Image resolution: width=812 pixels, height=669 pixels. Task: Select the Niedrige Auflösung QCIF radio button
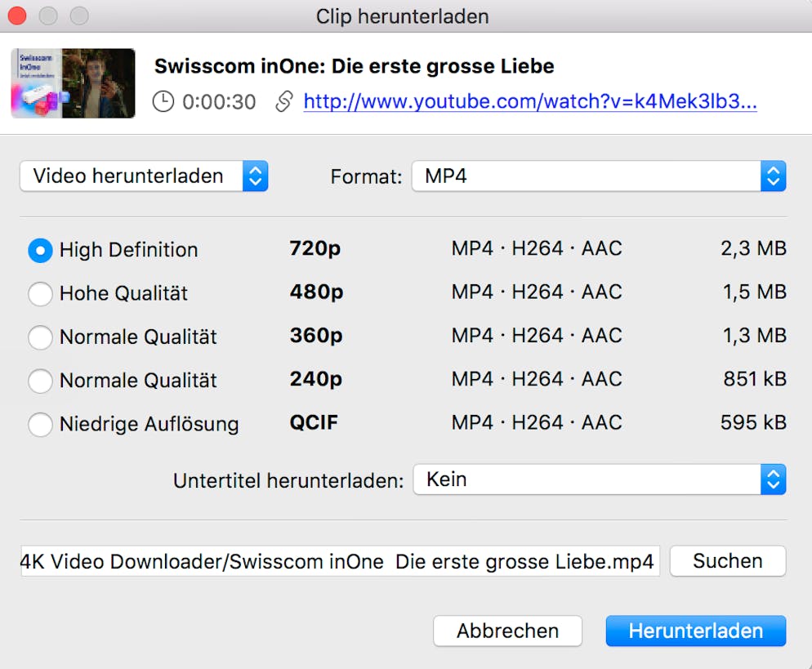tap(40, 425)
